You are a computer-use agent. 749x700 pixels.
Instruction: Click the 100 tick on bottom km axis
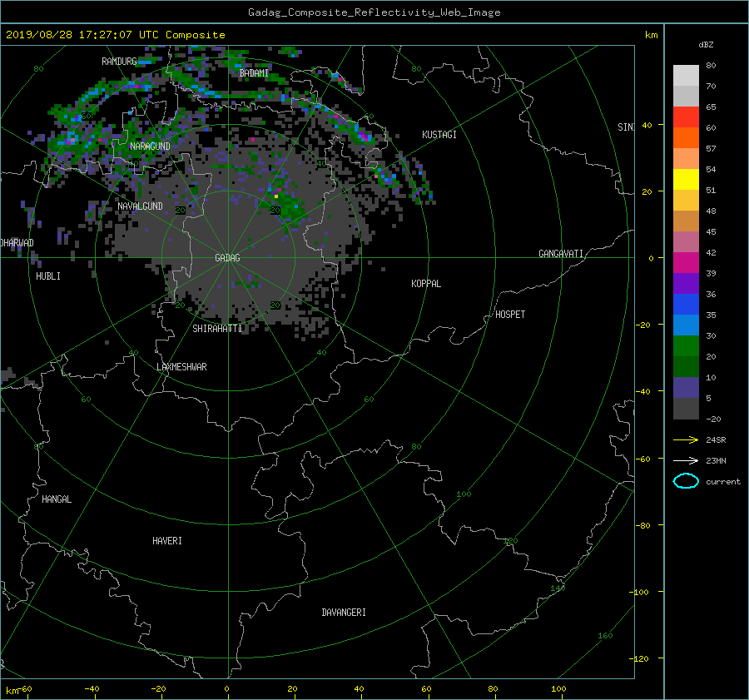[558, 689]
